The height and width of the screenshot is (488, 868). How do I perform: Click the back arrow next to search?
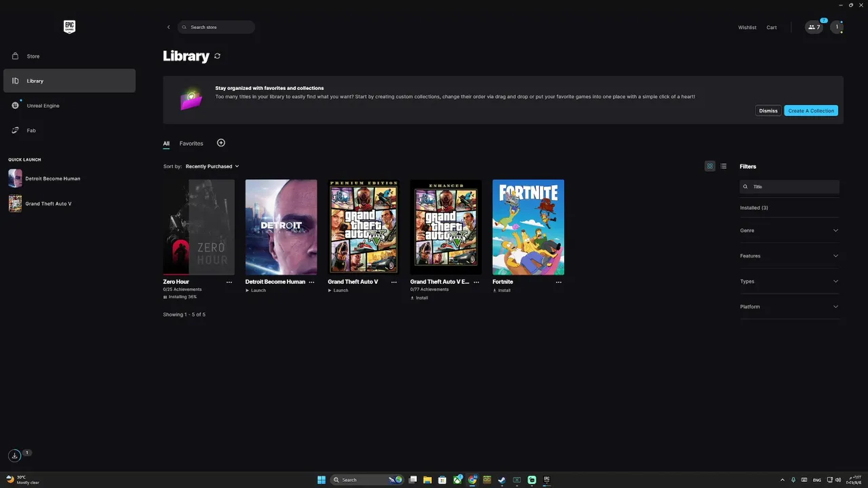[x=169, y=27]
